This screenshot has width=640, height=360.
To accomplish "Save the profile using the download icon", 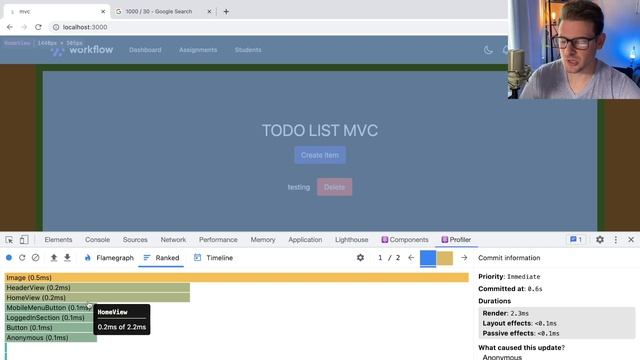I will [x=67, y=258].
